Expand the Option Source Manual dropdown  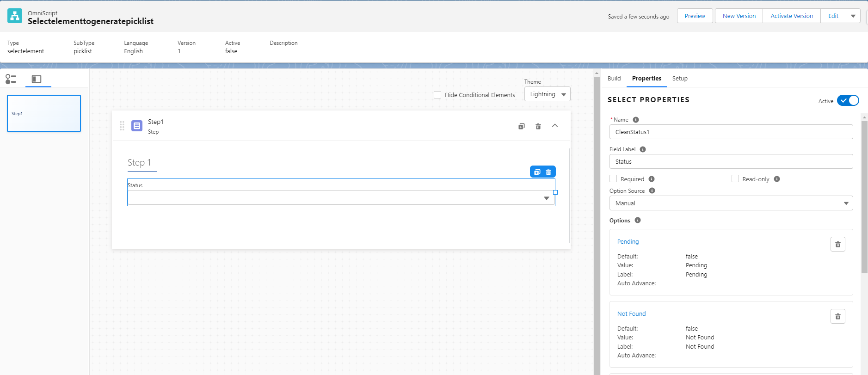coord(731,203)
